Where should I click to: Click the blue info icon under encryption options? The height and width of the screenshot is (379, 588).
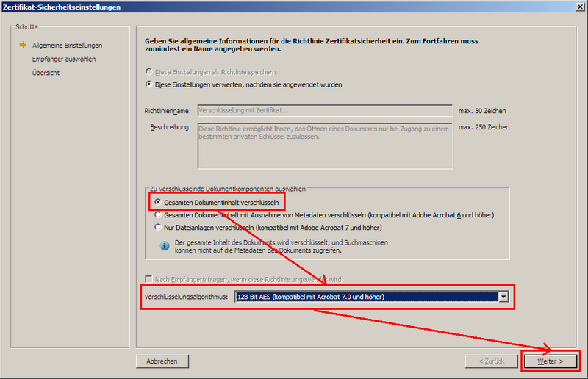point(165,245)
